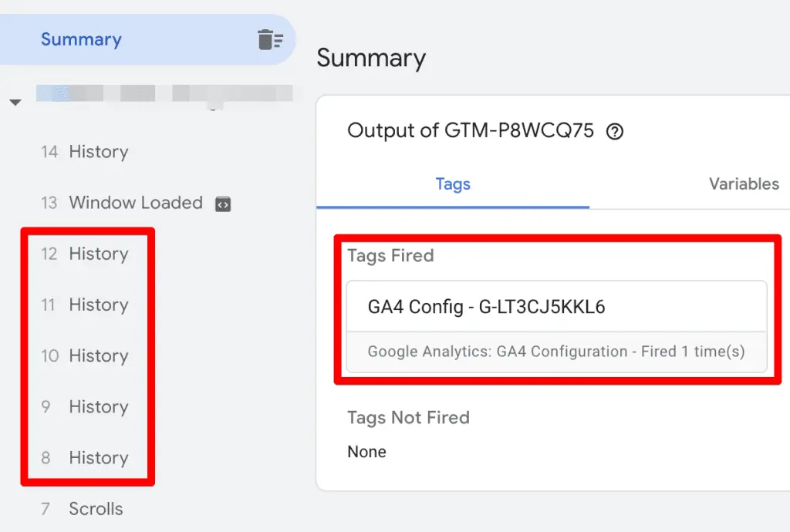
Task: Collapse the page event group triangle
Action: [15, 100]
